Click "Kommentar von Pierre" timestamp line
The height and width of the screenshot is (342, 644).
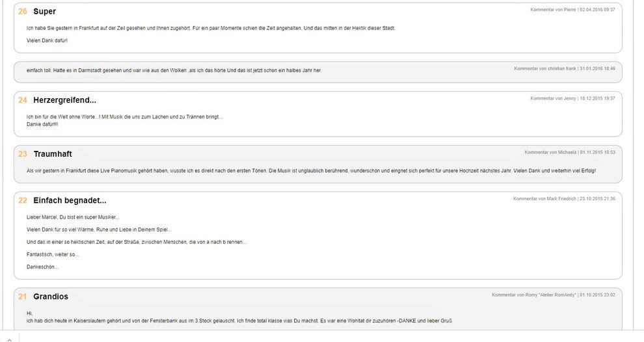[x=572, y=10]
